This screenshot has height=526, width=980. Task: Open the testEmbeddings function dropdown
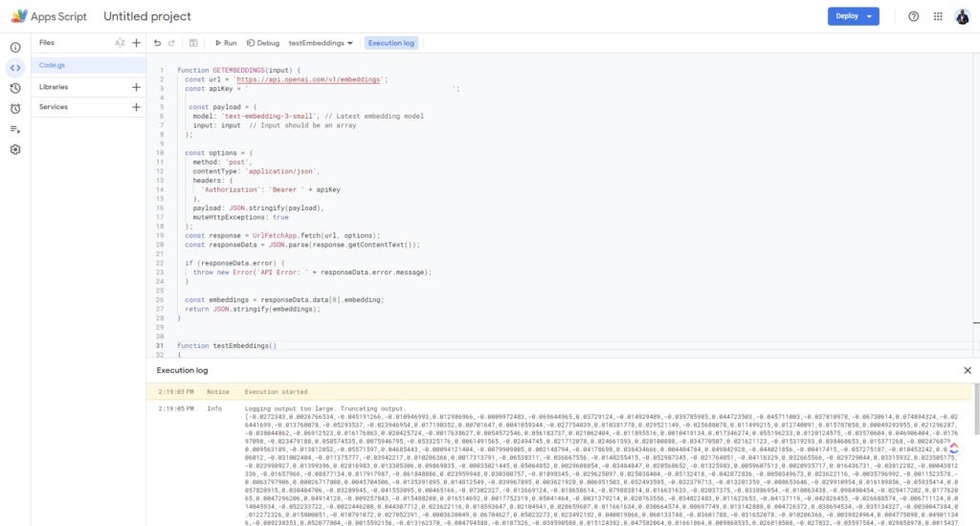tap(321, 43)
